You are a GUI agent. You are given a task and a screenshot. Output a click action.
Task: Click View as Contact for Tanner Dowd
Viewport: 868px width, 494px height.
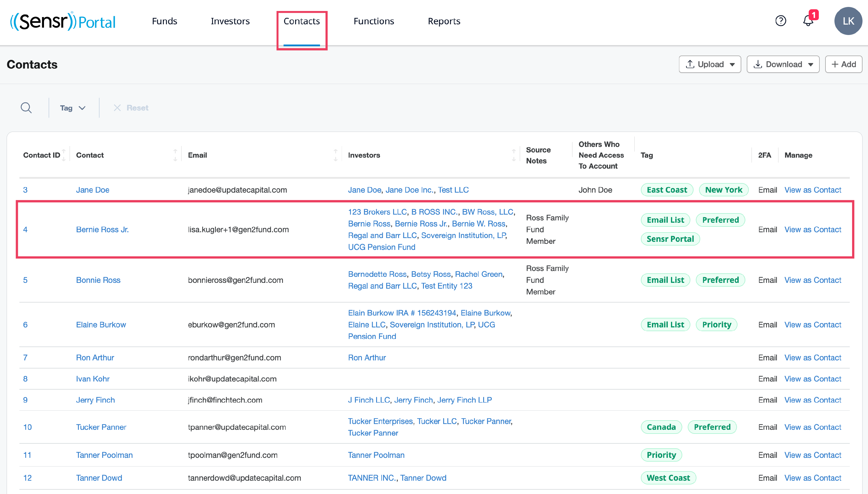click(812, 478)
